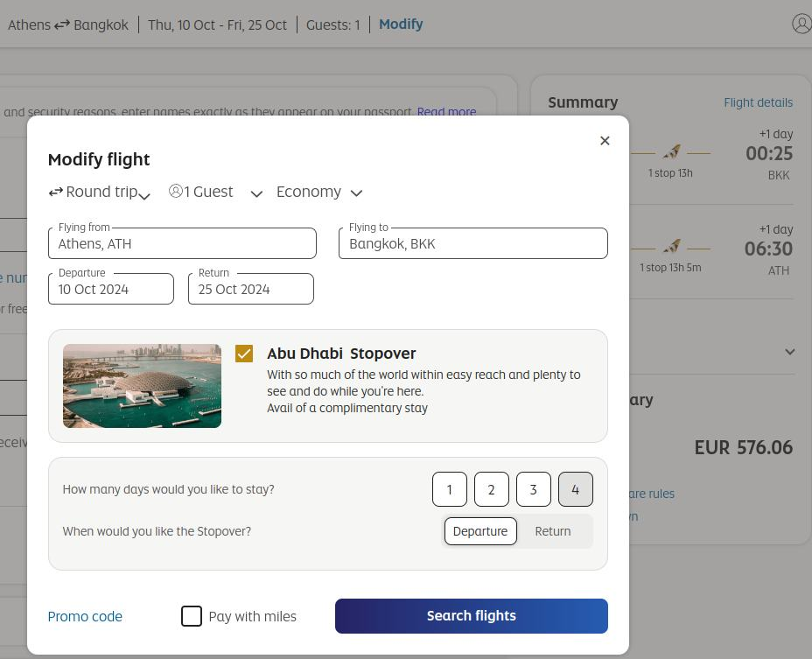
Task: Open the Round trip dropdown
Action: coord(100,192)
